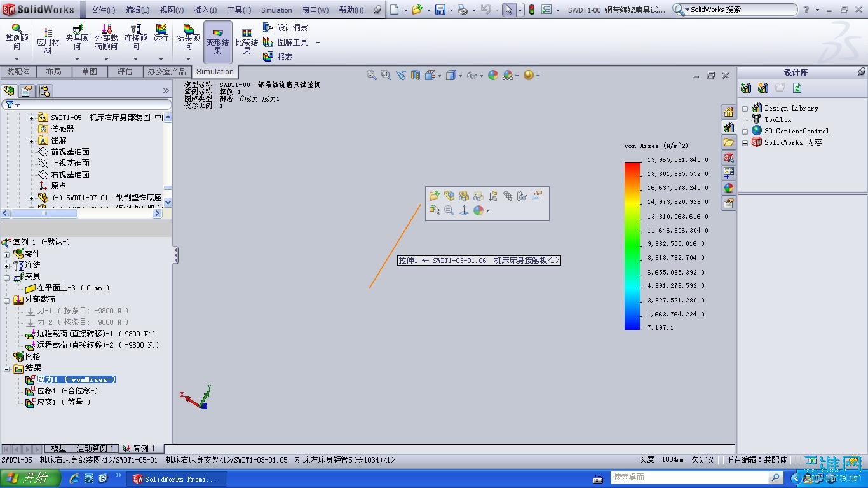Click the Compare Results (比较结果) icon

click(247, 40)
